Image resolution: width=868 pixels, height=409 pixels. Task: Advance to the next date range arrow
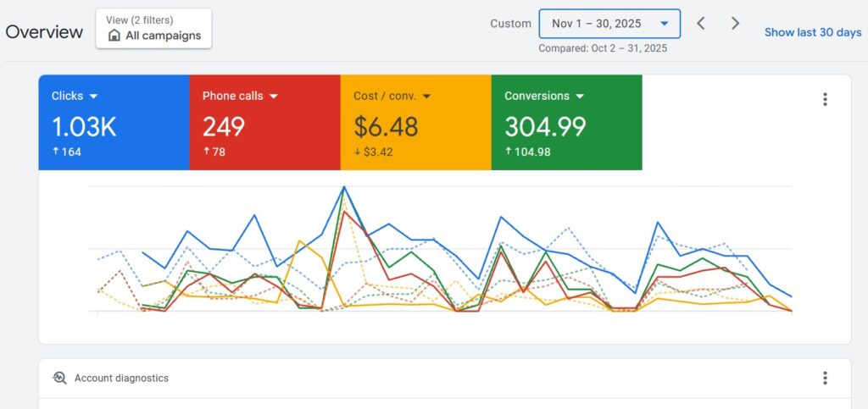point(735,24)
